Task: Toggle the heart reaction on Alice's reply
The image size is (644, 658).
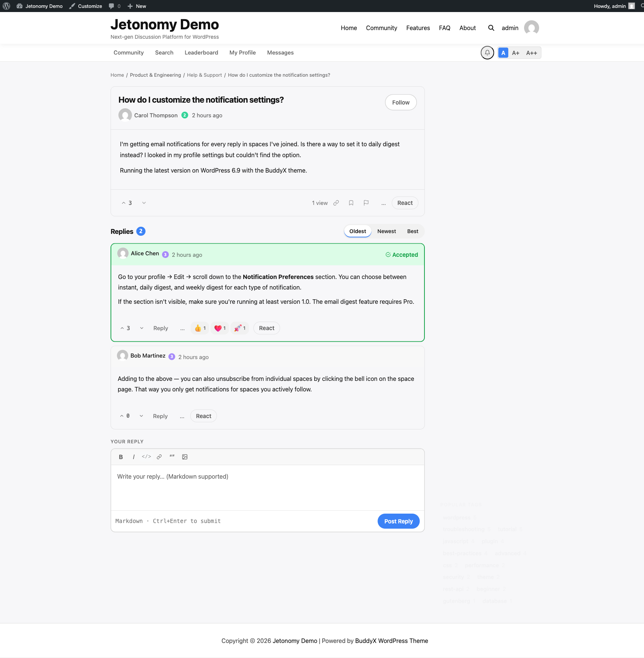Action: tap(220, 328)
